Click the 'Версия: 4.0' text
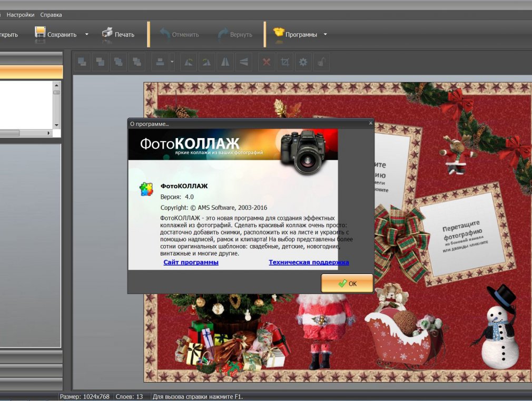The height and width of the screenshot is (401, 532). pos(177,197)
